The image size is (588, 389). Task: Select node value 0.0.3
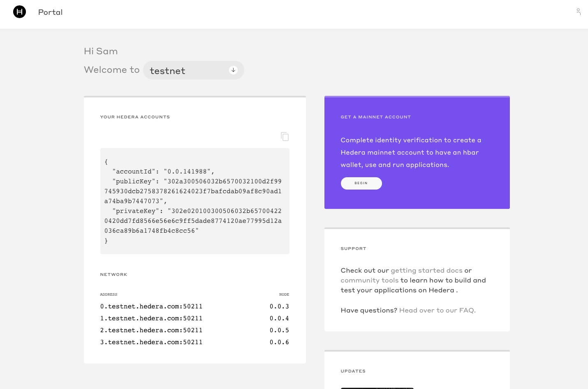pos(280,306)
